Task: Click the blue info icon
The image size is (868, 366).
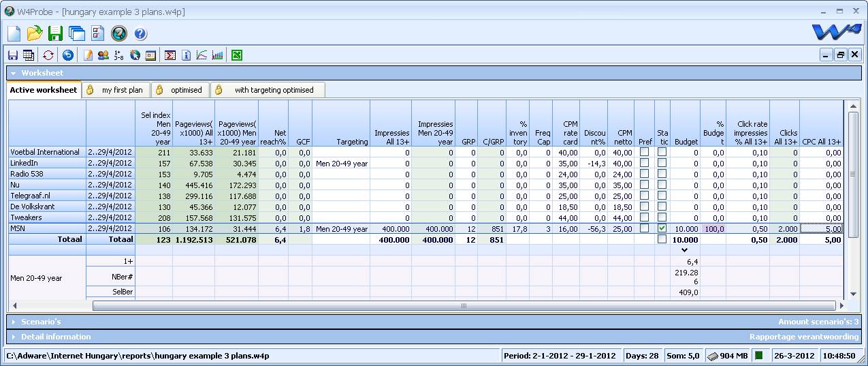Action: pos(187,55)
